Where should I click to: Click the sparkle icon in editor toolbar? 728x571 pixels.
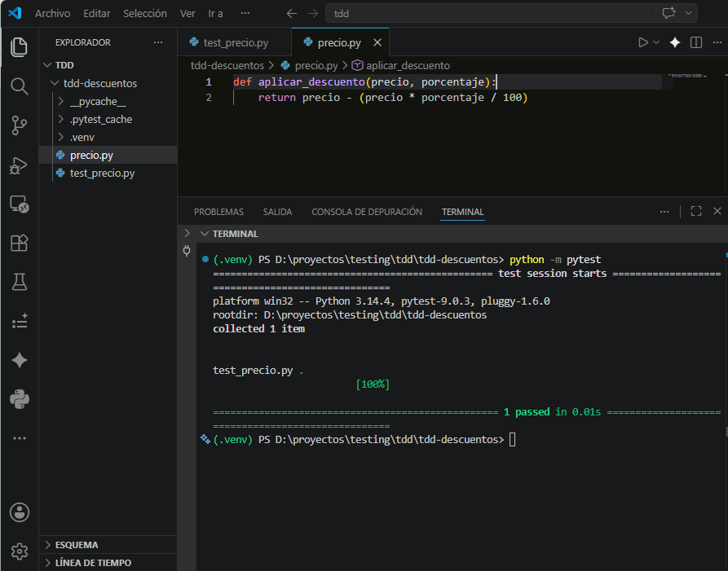675,42
